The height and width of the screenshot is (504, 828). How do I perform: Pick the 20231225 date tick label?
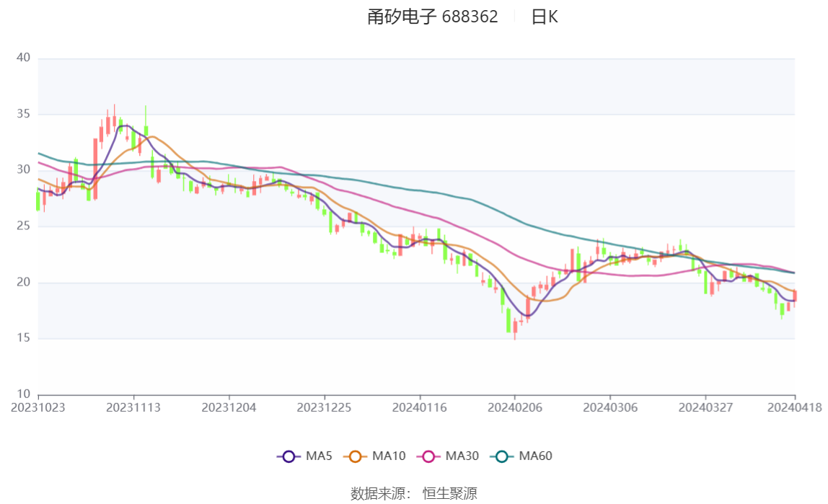(x=325, y=407)
